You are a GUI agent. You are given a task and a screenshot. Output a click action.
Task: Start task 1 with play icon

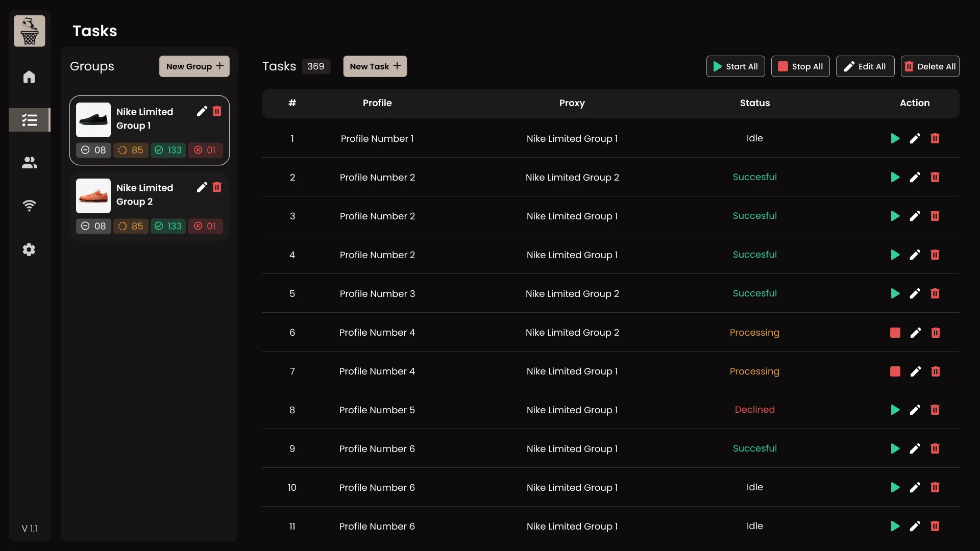(895, 138)
